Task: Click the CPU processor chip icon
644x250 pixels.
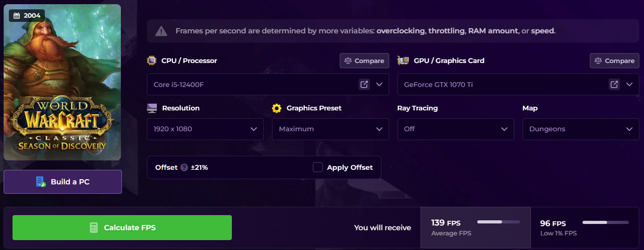Action: coord(152,60)
